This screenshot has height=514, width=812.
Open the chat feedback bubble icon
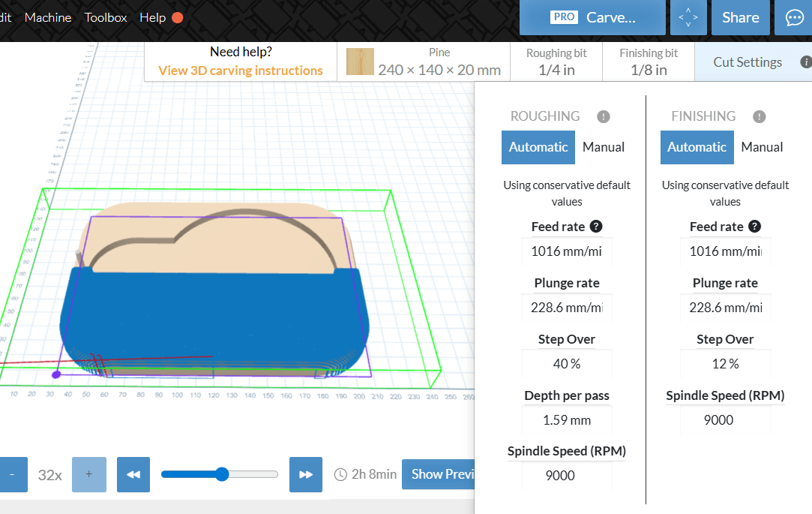click(793, 17)
